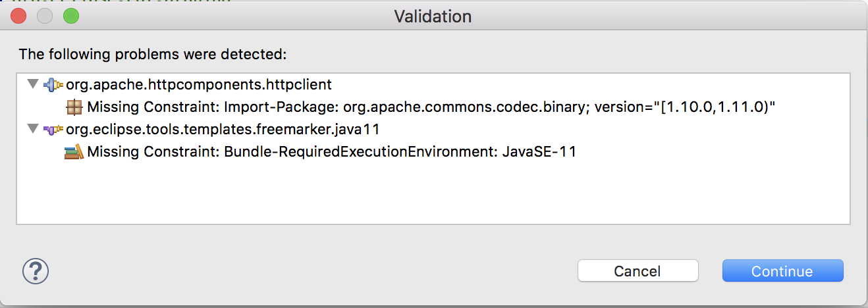Viewport: 868px width, 308px height.
Task: Collapse the org.eclipse.tools.templates.freemarker.java11 node
Action: click(x=33, y=129)
